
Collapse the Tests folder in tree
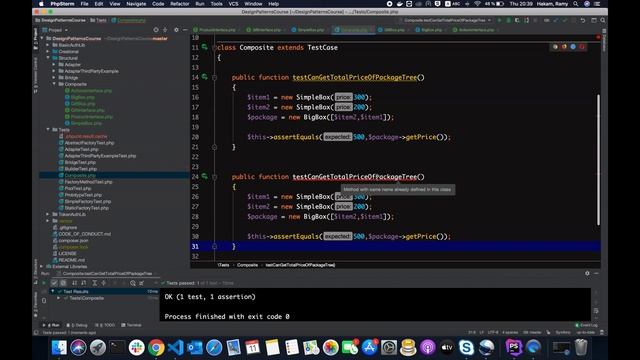pyautogui.click(x=48, y=129)
